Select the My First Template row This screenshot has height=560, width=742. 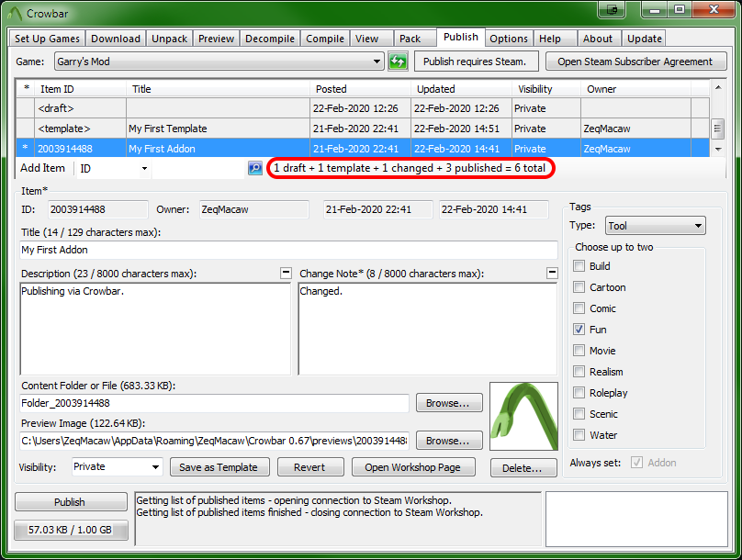tap(363, 129)
